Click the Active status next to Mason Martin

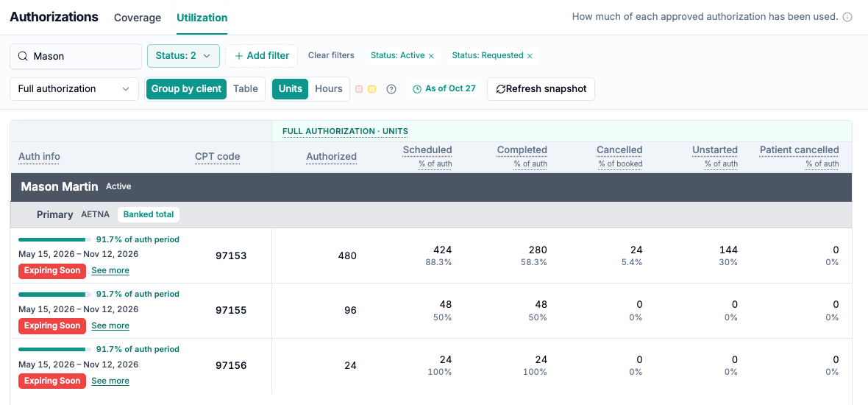point(118,187)
